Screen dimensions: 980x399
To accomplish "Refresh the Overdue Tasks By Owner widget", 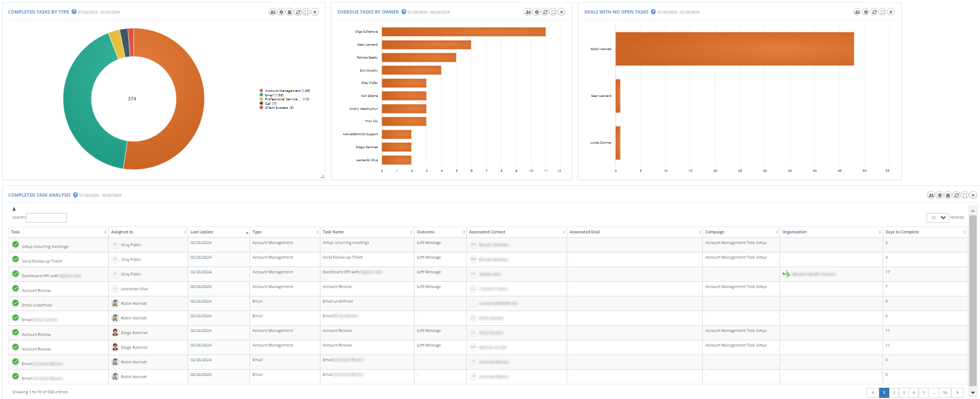I will (x=545, y=12).
